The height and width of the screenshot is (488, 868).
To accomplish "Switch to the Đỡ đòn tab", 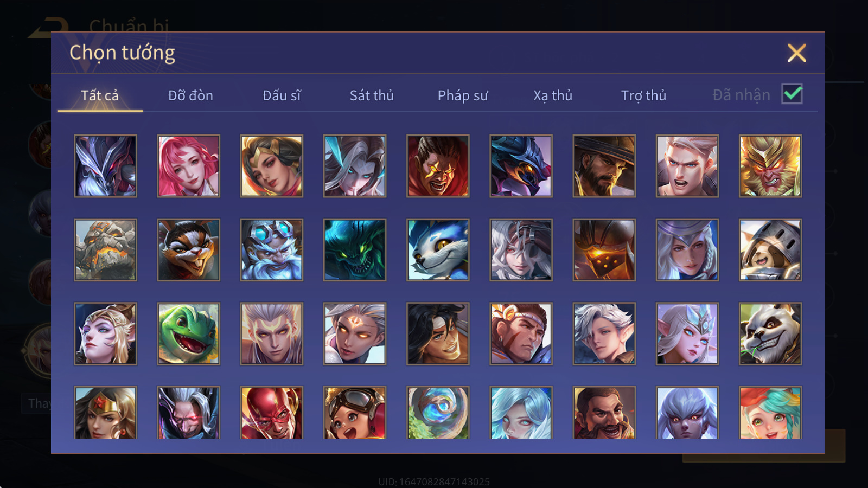I will coord(190,95).
